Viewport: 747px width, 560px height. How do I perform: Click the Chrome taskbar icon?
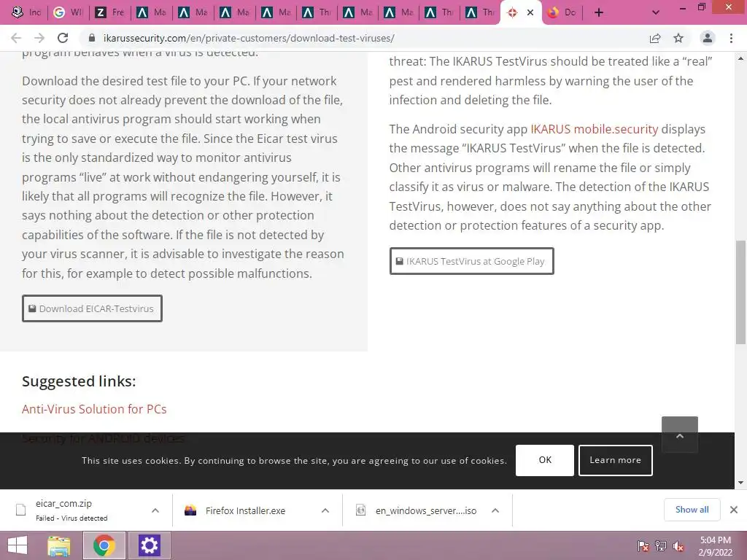click(x=104, y=545)
